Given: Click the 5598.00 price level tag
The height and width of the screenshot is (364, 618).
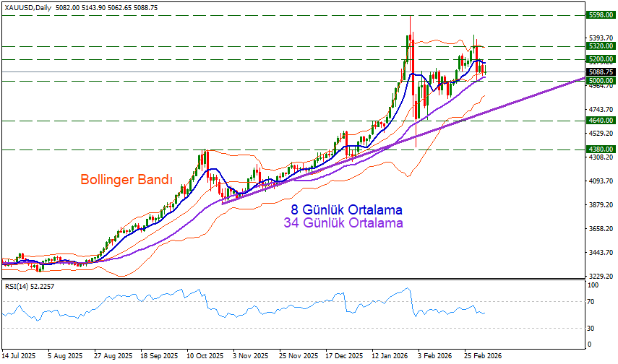Looking at the screenshot, I should coord(600,14).
